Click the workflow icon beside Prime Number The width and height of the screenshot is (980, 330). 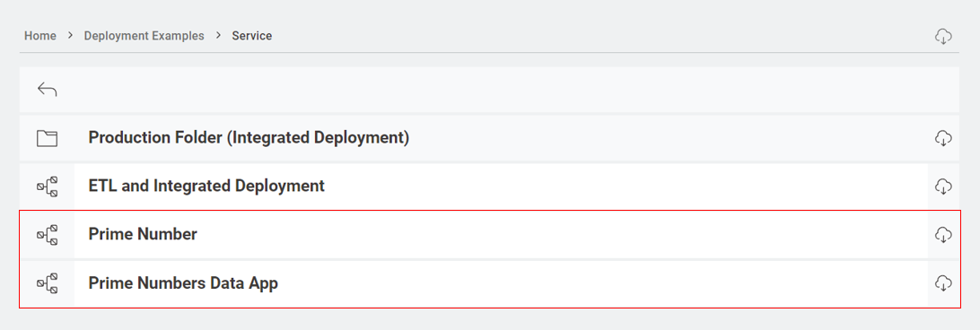tap(47, 234)
